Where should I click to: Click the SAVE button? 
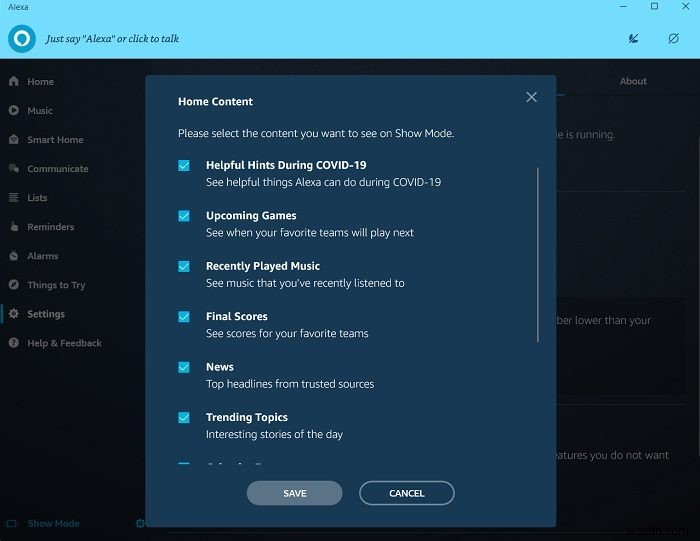point(295,493)
